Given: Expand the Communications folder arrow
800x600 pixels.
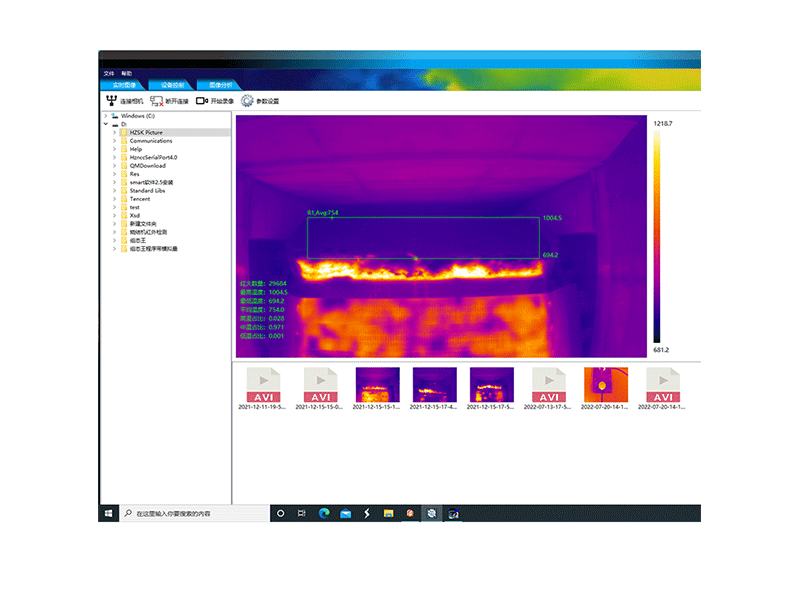Looking at the screenshot, I should [114, 141].
